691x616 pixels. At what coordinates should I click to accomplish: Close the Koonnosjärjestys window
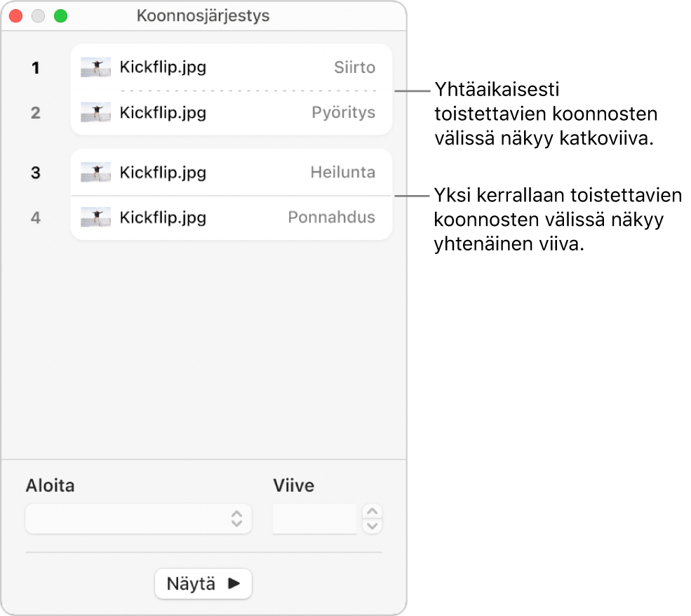click(16, 16)
